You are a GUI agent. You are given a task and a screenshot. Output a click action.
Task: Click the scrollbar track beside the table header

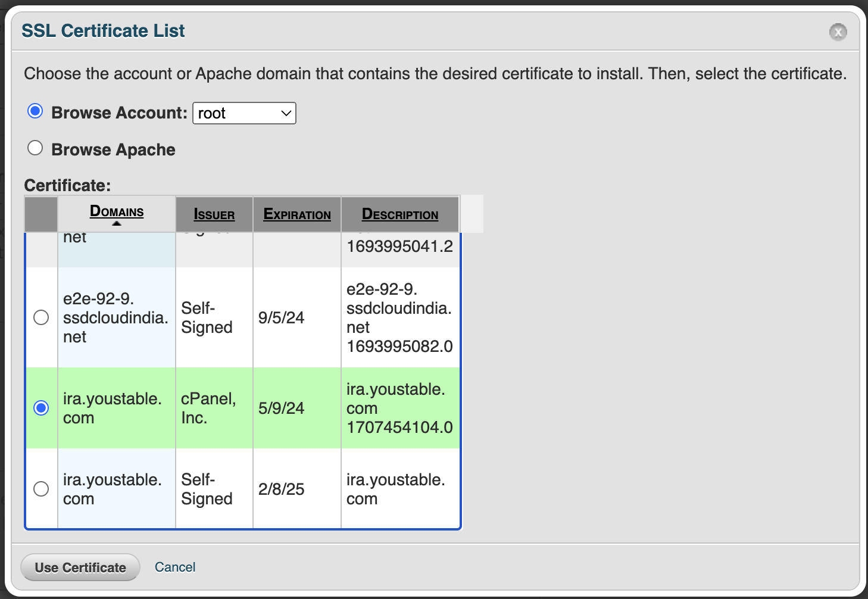(x=471, y=213)
